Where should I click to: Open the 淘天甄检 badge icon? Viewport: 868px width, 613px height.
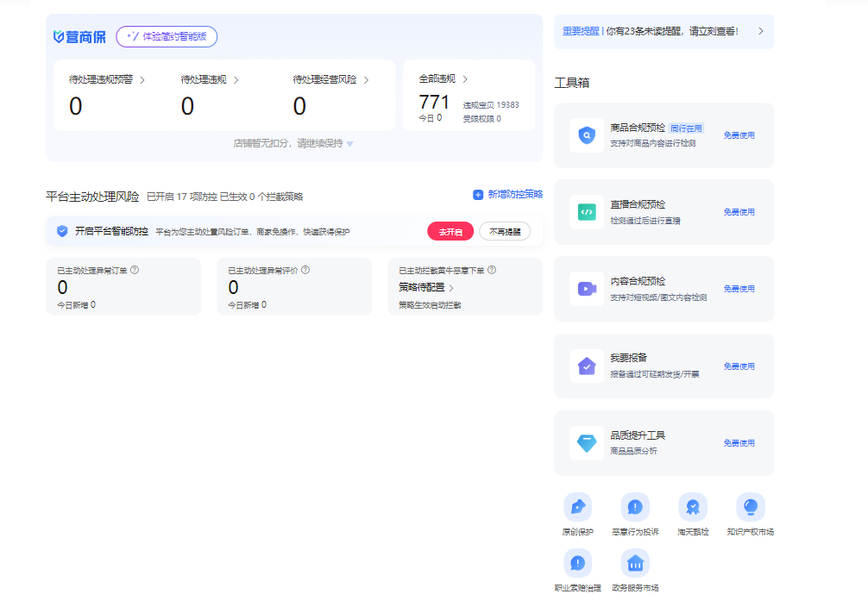(692, 507)
